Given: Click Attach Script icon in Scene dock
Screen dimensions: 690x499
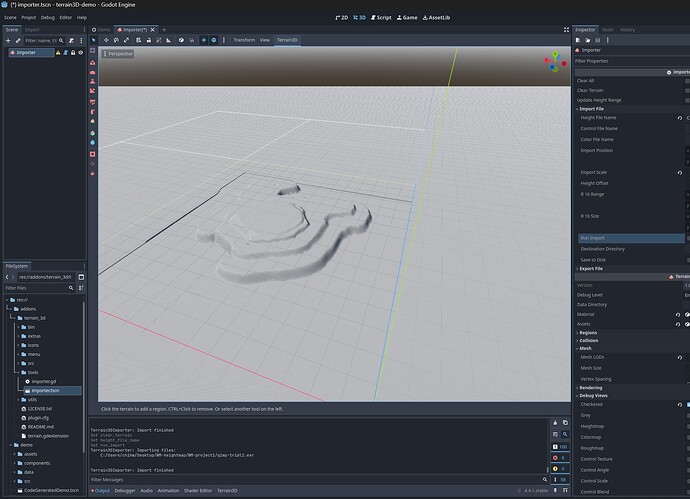Looking at the screenshot, I should (x=71, y=40).
